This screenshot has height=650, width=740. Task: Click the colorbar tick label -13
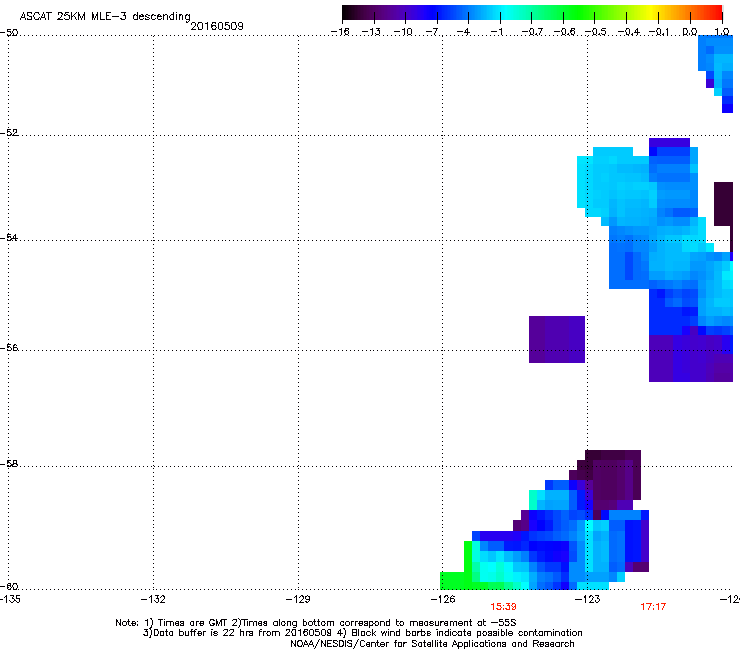click(371, 32)
